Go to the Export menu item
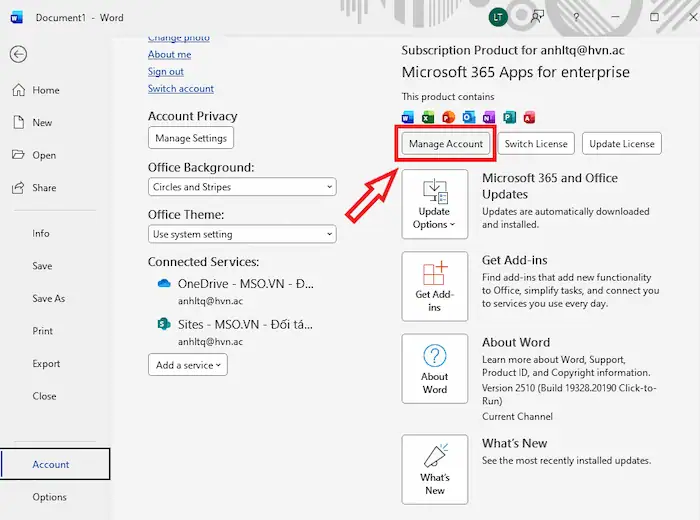Screen dimensions: 700x520 [x=46, y=364]
